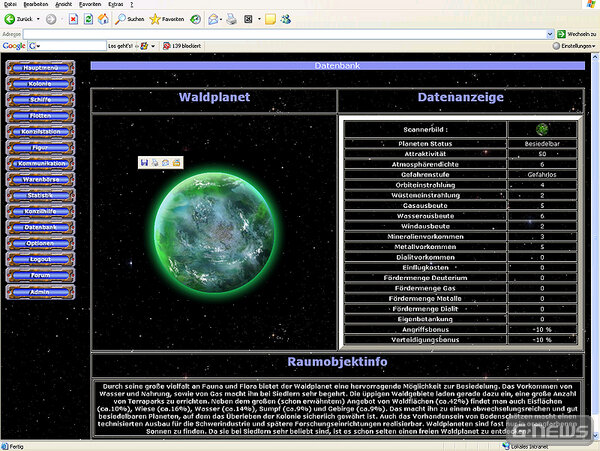
Task: Open the Kolonie sidebar button
Action: coord(40,84)
